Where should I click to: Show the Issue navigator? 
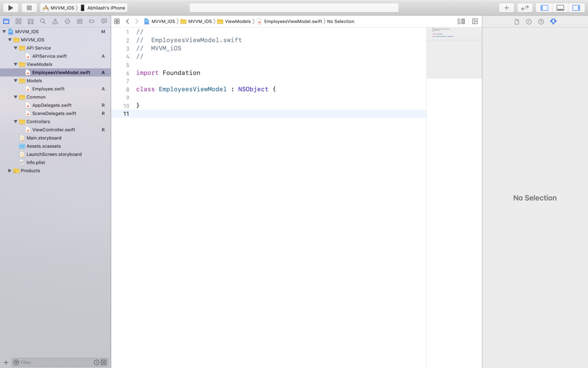(x=55, y=21)
